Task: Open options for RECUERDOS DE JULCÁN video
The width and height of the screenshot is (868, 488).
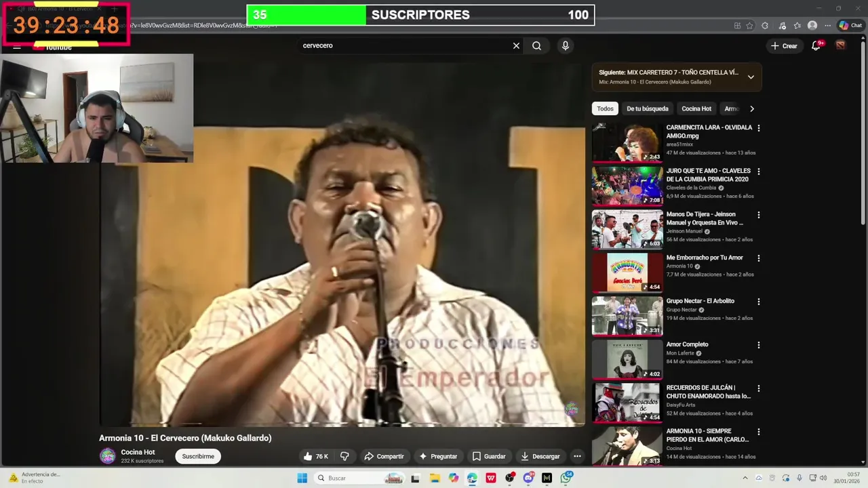Action: pyautogui.click(x=758, y=388)
